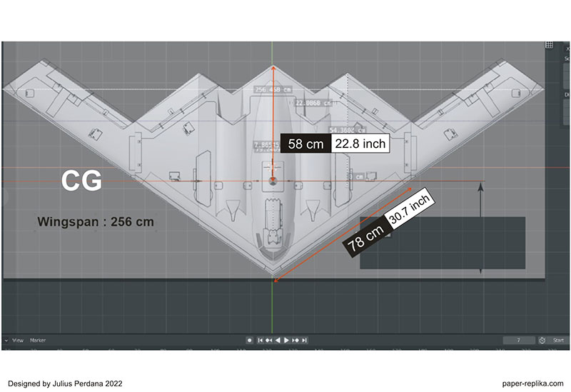
Task: Open the View menu in the timeline
Action: pyautogui.click(x=18, y=341)
